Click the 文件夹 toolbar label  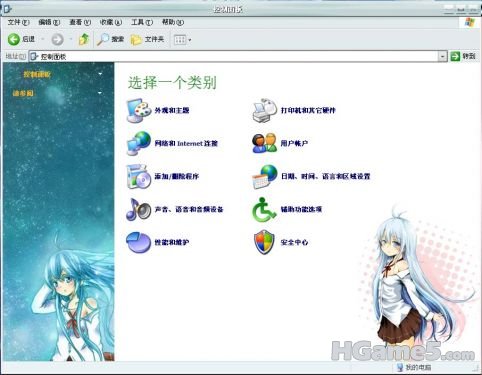tap(154, 39)
